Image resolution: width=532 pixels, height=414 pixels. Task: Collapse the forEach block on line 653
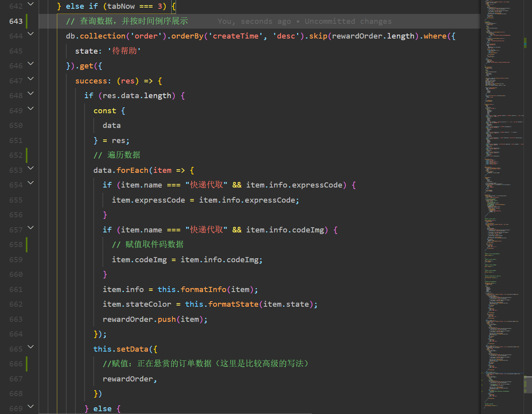(31, 168)
